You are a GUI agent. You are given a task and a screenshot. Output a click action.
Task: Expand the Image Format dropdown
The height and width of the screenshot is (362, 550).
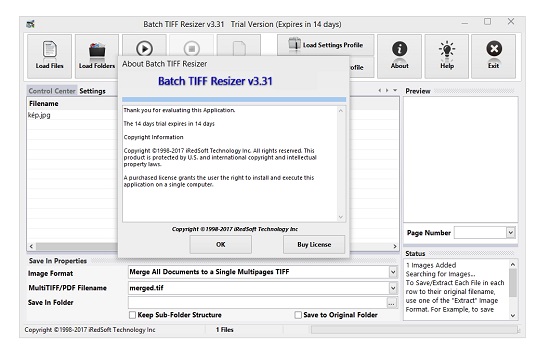(393, 272)
